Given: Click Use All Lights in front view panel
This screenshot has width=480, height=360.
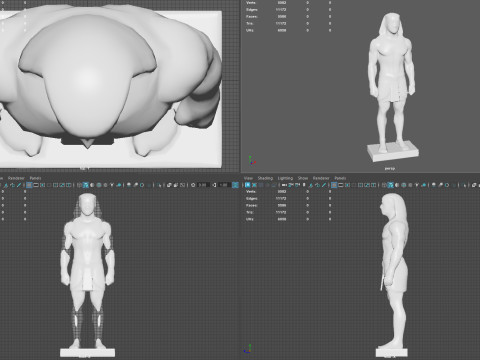Looking at the screenshot, I should 112,185.
